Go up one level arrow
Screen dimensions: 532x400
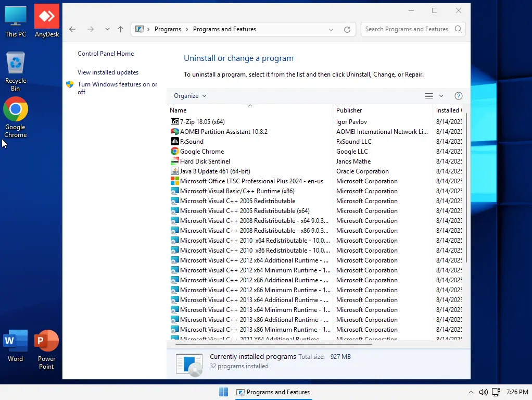pos(120,29)
